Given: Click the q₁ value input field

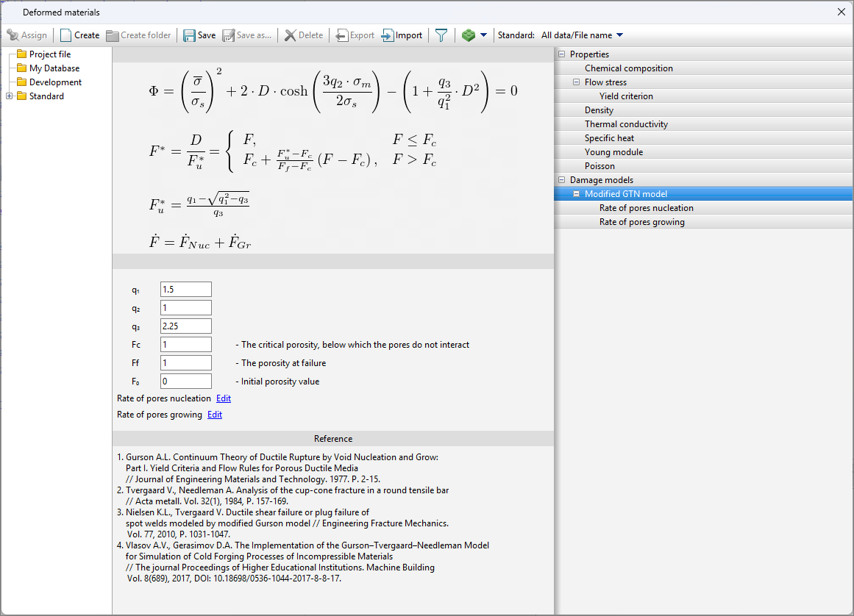Looking at the screenshot, I should (185, 290).
